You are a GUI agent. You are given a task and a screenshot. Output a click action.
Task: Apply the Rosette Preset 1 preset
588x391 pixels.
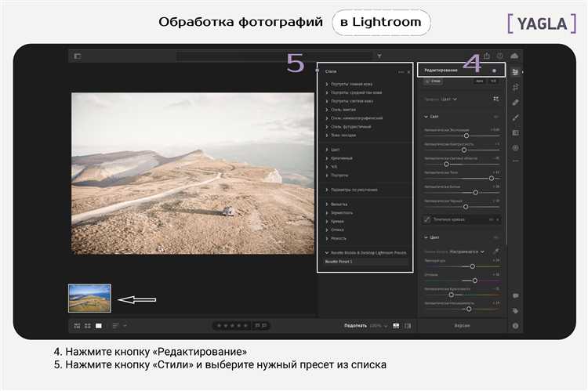point(366,262)
